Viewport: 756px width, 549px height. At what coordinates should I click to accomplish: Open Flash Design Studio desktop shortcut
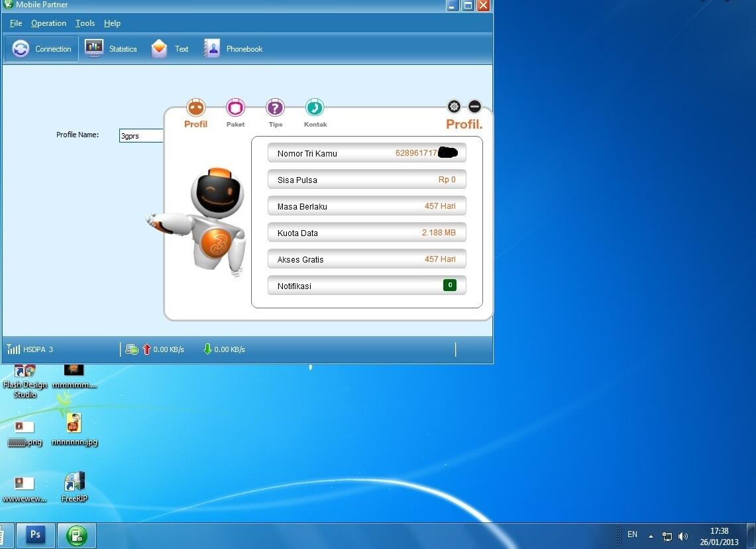[25, 381]
